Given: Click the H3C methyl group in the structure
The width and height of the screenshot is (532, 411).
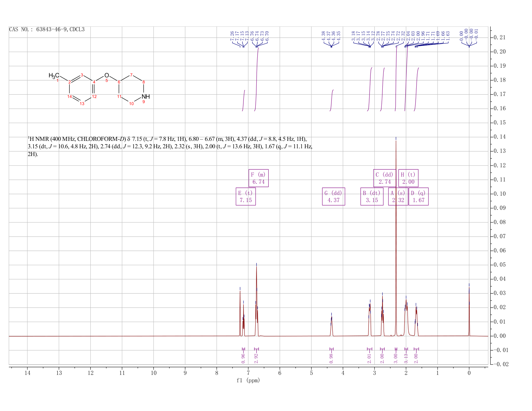Looking at the screenshot, I should 54,76.
